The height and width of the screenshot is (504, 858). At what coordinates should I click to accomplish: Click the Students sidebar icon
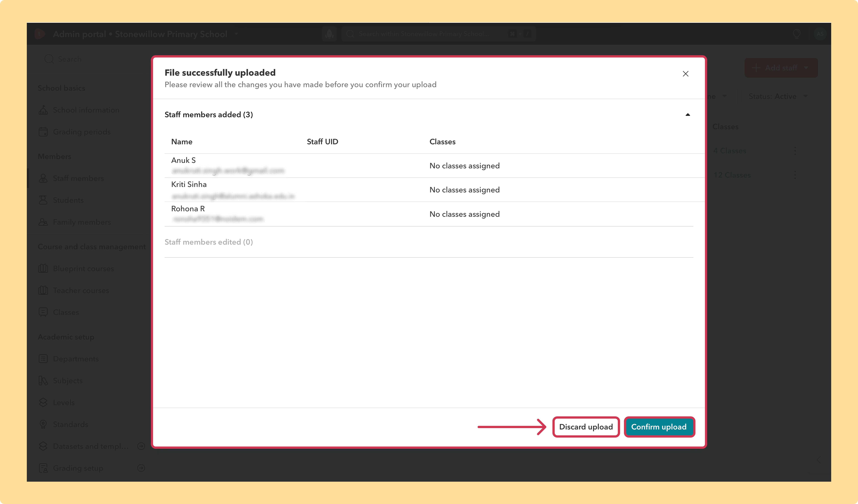coord(43,200)
